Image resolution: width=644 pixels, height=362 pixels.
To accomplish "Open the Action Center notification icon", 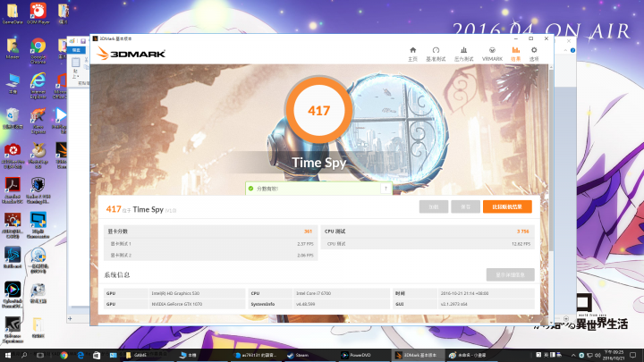I will point(633,355).
